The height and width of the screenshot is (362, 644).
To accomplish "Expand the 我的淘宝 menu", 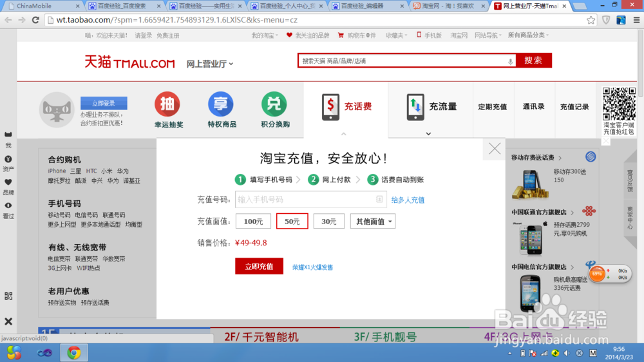I will [x=265, y=35].
